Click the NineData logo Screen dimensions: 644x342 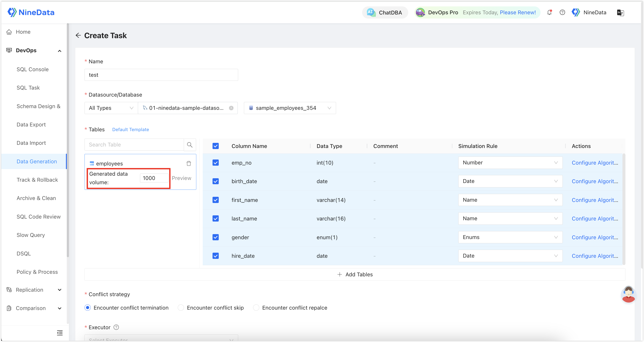(x=31, y=12)
